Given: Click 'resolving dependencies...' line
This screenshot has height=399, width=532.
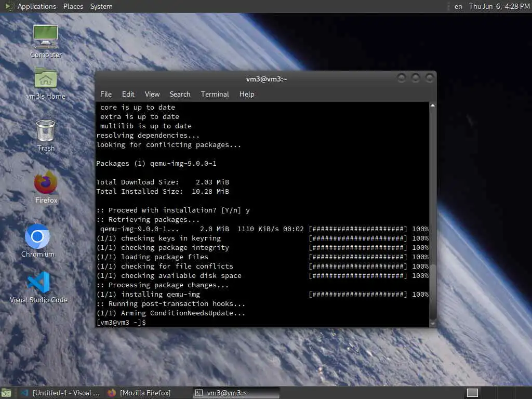Looking at the screenshot, I should tap(148, 136).
